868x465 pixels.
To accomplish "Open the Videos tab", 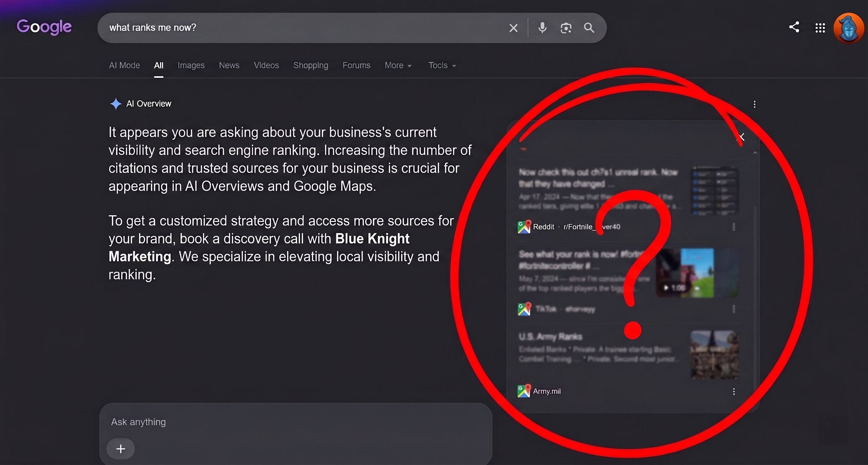I will (266, 66).
